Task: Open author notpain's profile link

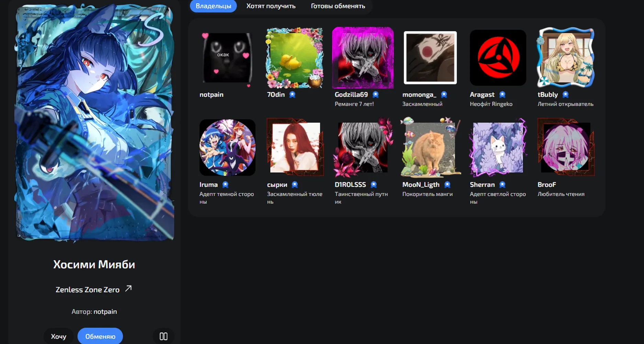Action: tap(105, 311)
